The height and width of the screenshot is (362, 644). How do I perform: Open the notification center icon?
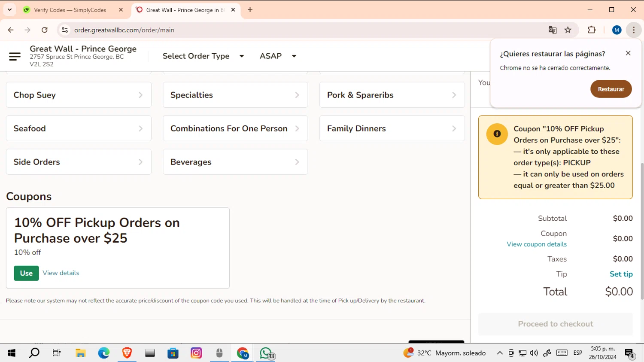[x=630, y=354]
